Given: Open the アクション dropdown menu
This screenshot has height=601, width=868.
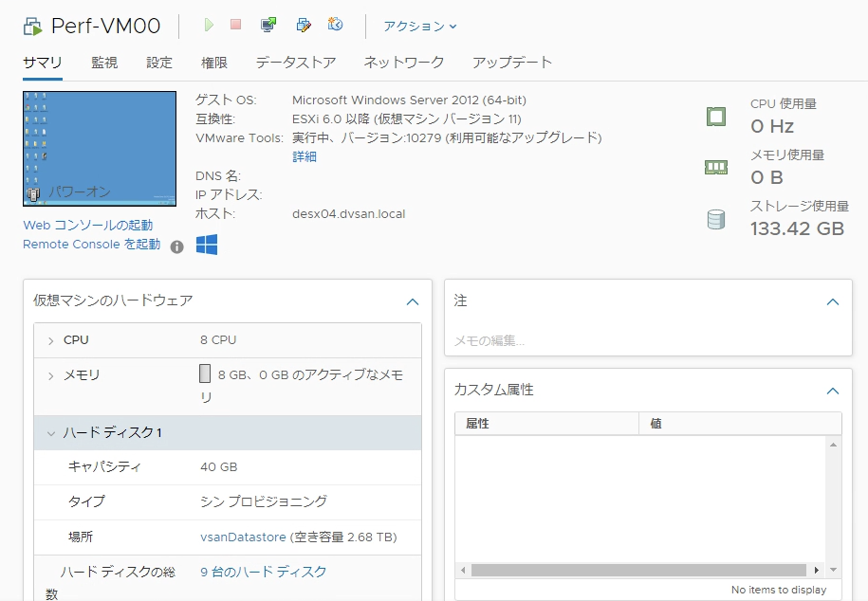Looking at the screenshot, I should click(420, 26).
